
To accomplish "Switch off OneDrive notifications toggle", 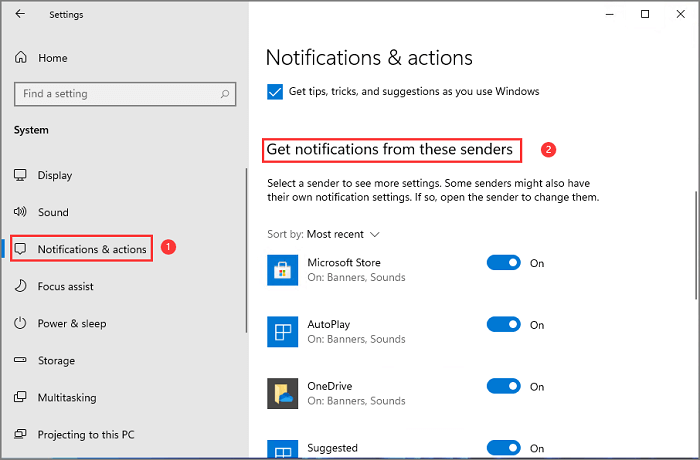I will (504, 386).
